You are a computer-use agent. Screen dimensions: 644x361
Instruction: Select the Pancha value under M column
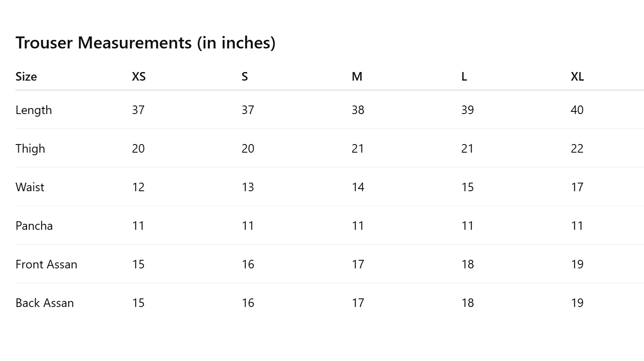(x=358, y=226)
